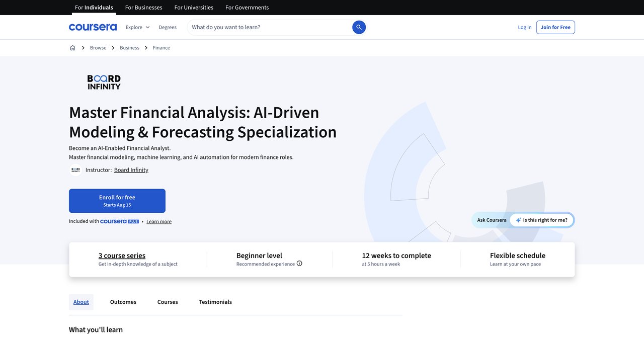
Task: Open the home icon in breadcrumbs
Action: 72,48
